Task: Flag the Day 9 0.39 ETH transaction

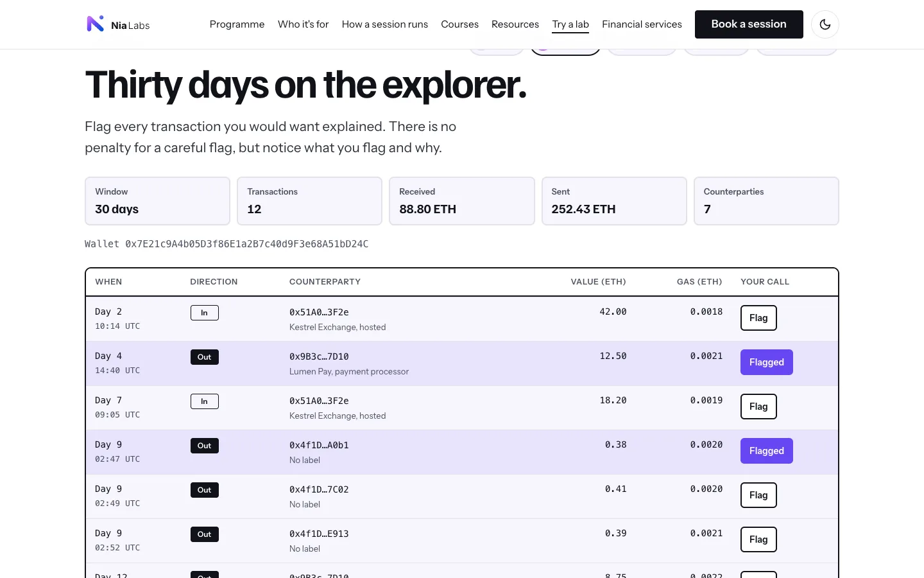Action: pyautogui.click(x=758, y=539)
